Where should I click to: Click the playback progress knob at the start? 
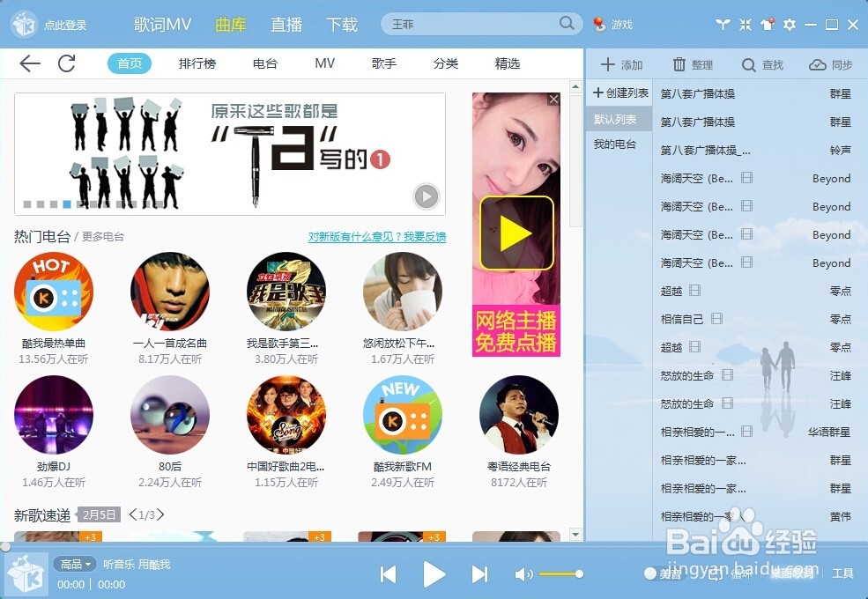(x=5, y=547)
